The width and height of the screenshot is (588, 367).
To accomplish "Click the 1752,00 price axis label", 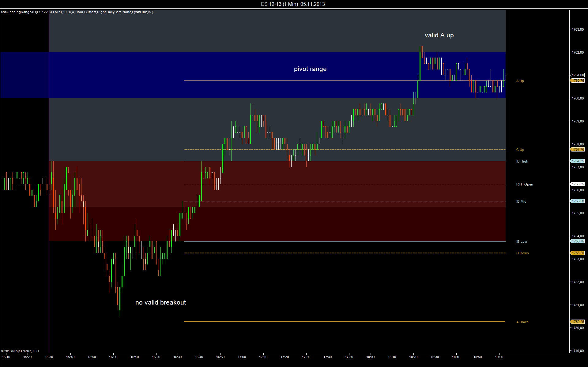I will [578, 282].
